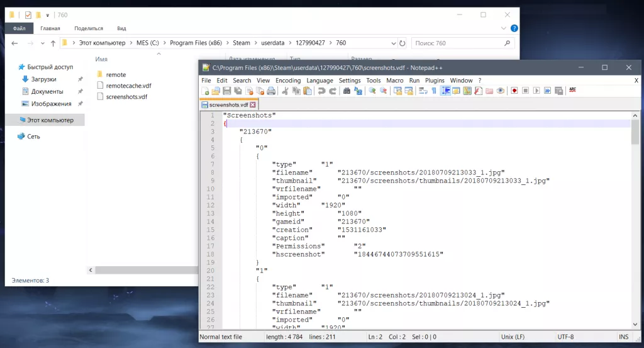Click the Cut scissors icon
The width and height of the screenshot is (644, 348).
click(285, 91)
